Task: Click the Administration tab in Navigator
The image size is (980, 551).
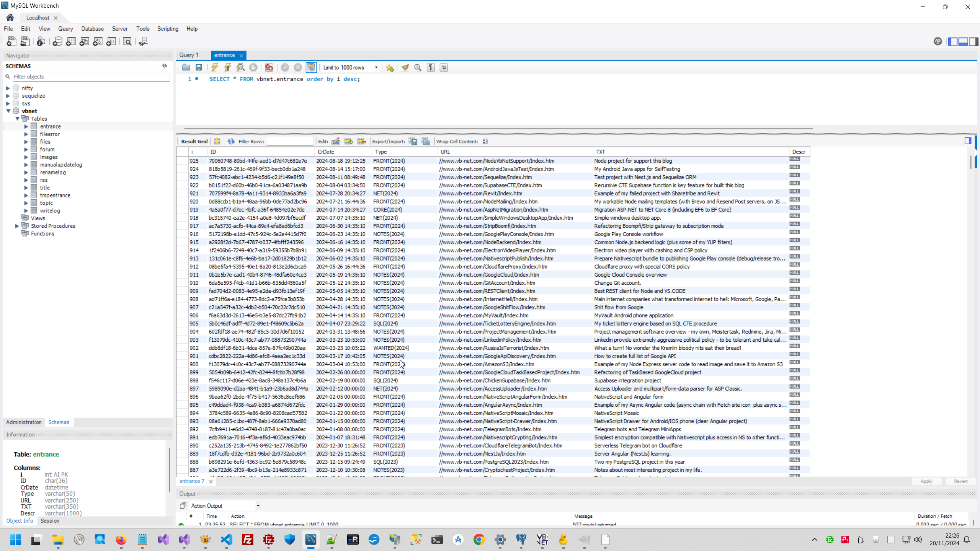Action: pos(24,422)
